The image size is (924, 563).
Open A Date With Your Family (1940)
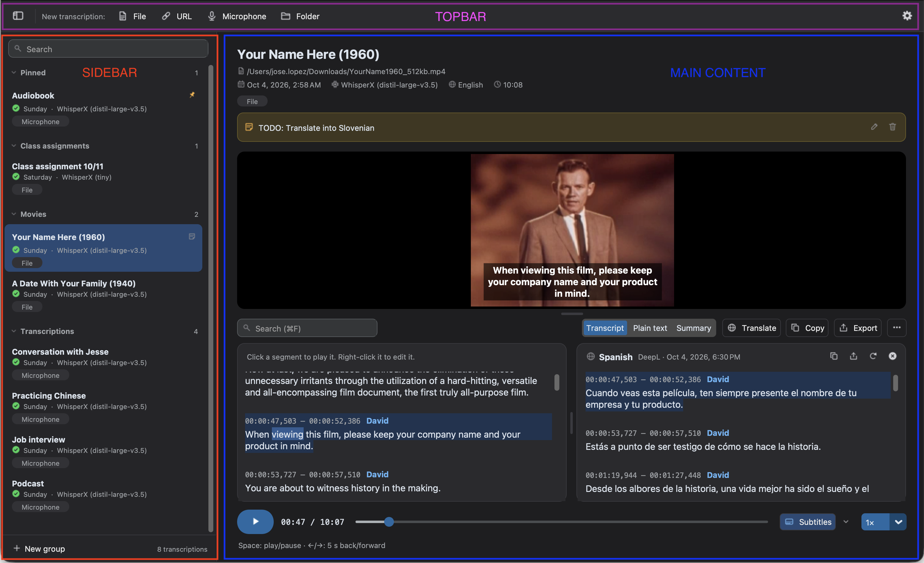[103, 295]
